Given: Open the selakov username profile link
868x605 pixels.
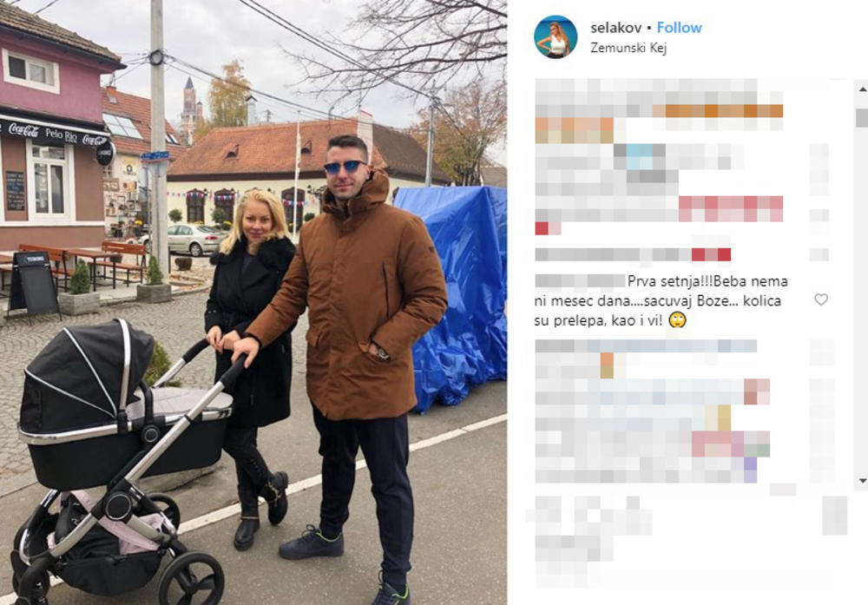Looking at the screenshot, I should tap(615, 28).
